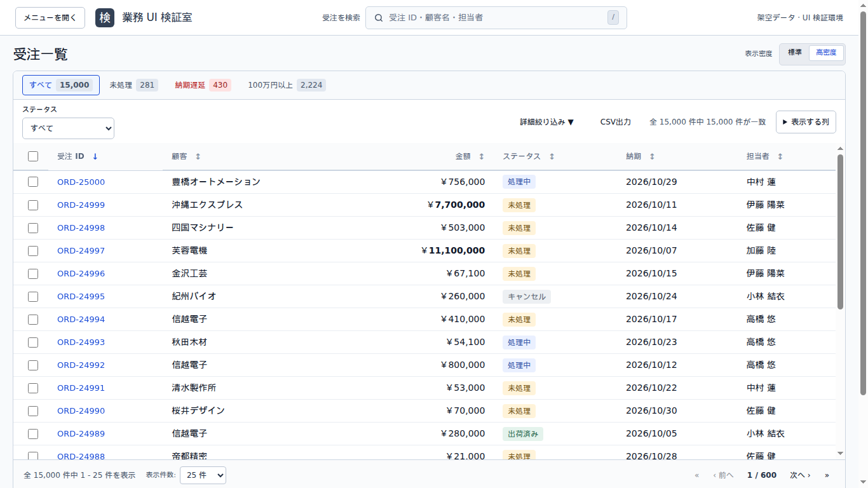Switch display density to 高密度
The height and width of the screenshot is (488, 868).
click(x=826, y=53)
